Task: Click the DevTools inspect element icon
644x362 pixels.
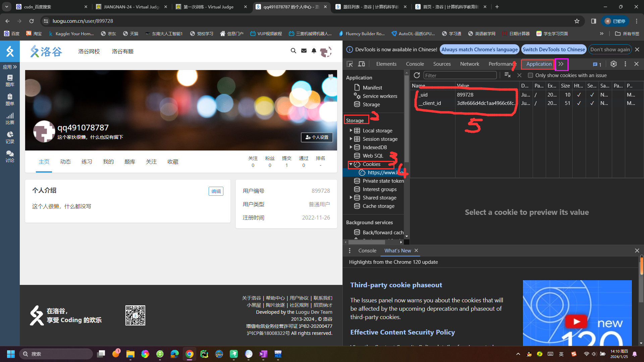Action: pyautogui.click(x=350, y=64)
